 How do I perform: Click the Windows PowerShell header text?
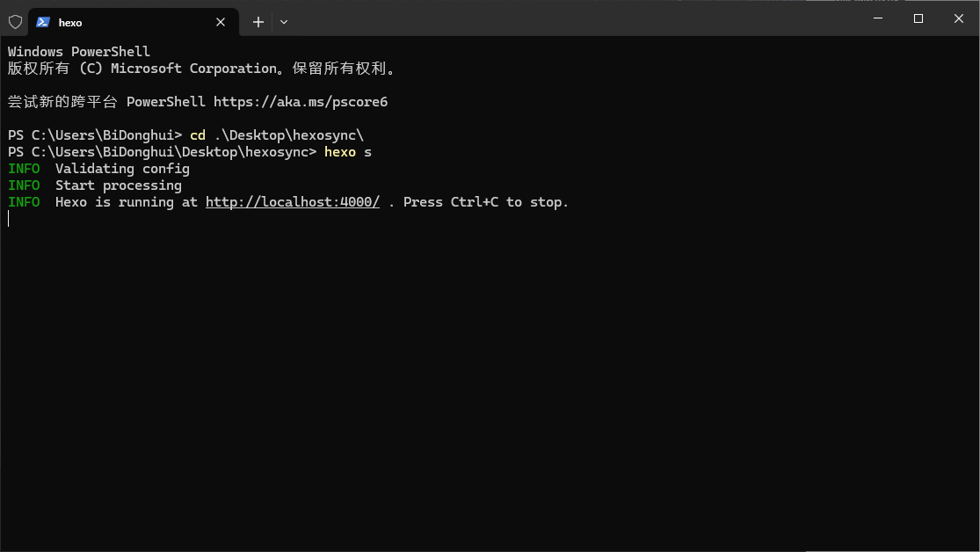[78, 51]
